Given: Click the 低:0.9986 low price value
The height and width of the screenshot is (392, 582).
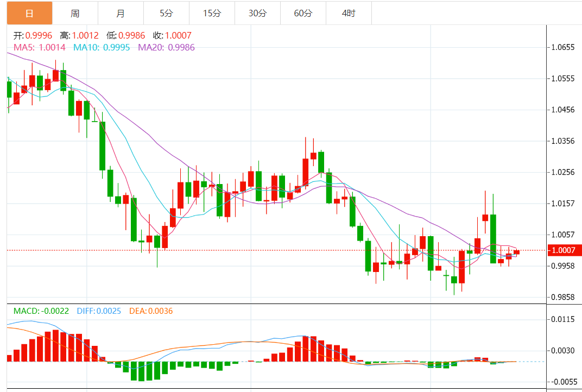Looking at the screenshot, I should click(x=126, y=36).
